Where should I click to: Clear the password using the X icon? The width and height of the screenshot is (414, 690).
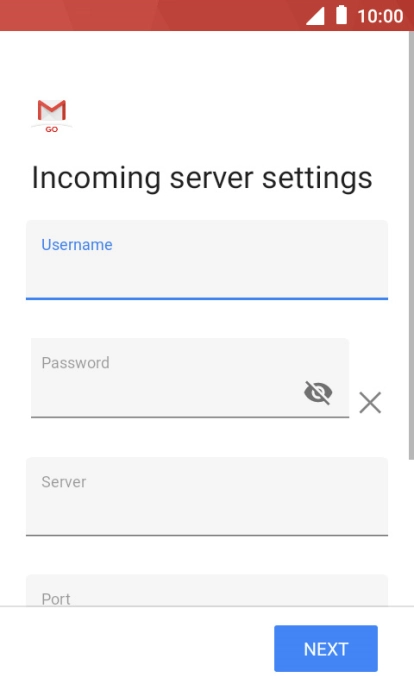(x=370, y=403)
